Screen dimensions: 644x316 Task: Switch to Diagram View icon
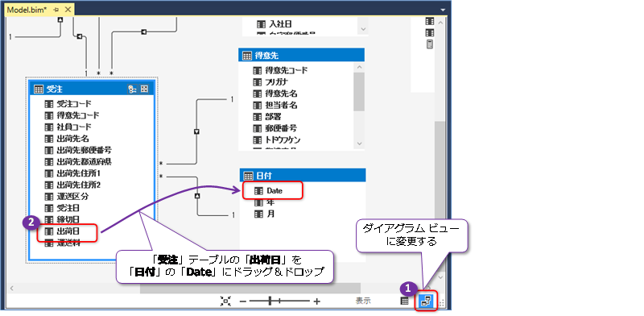click(427, 301)
